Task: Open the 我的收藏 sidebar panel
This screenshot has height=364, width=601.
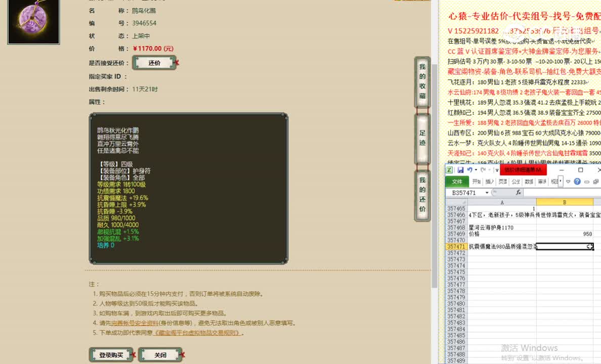Action: point(422,84)
